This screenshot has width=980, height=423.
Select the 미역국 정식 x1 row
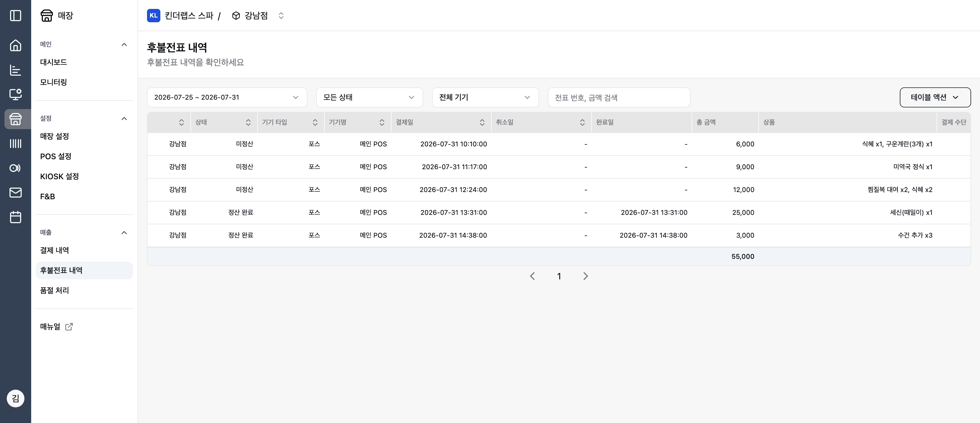(558, 167)
